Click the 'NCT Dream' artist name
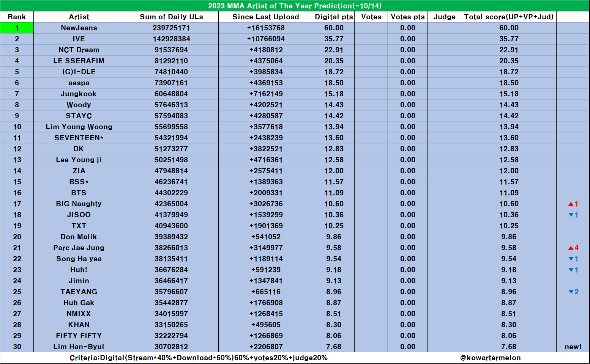The height and width of the screenshot is (364, 590). coord(79,50)
